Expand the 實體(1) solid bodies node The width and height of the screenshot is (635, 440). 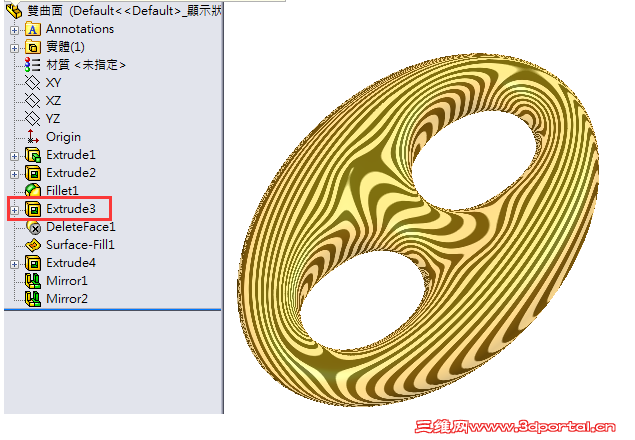point(14,48)
